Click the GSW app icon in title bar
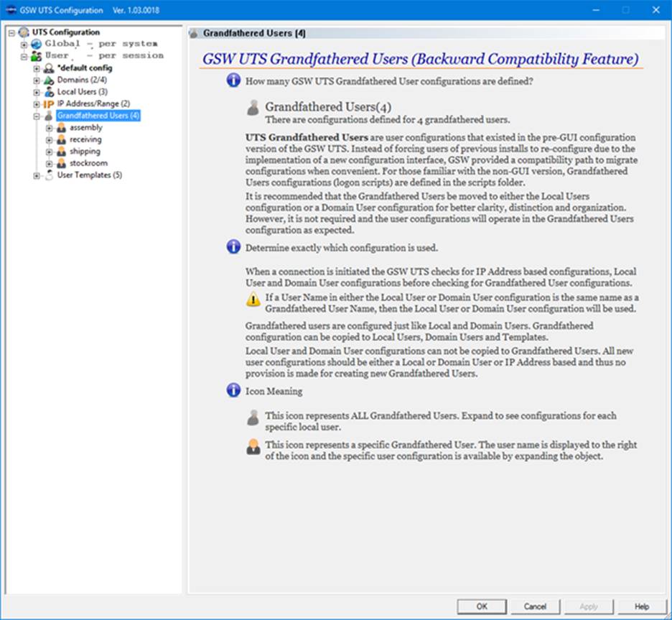The image size is (672, 620). pyautogui.click(x=11, y=10)
